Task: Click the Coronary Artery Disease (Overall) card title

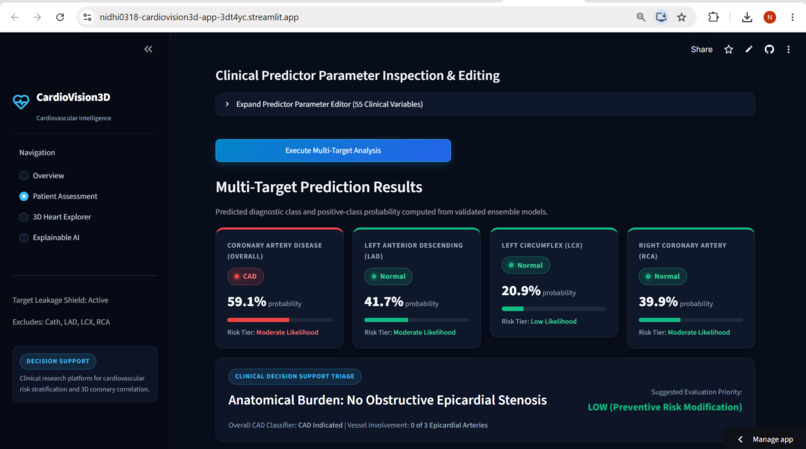Action: point(274,250)
